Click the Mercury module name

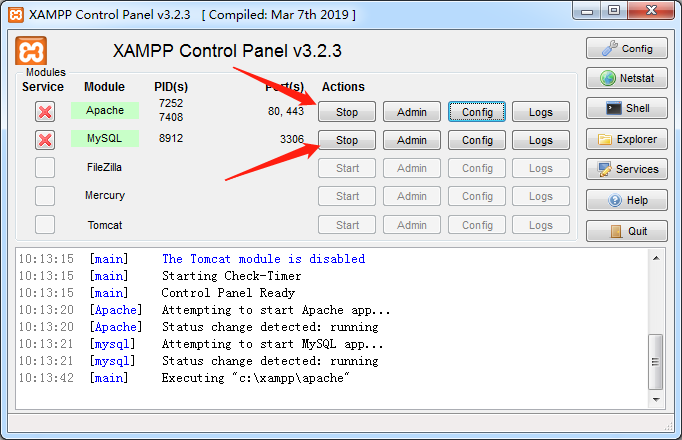[105, 196]
